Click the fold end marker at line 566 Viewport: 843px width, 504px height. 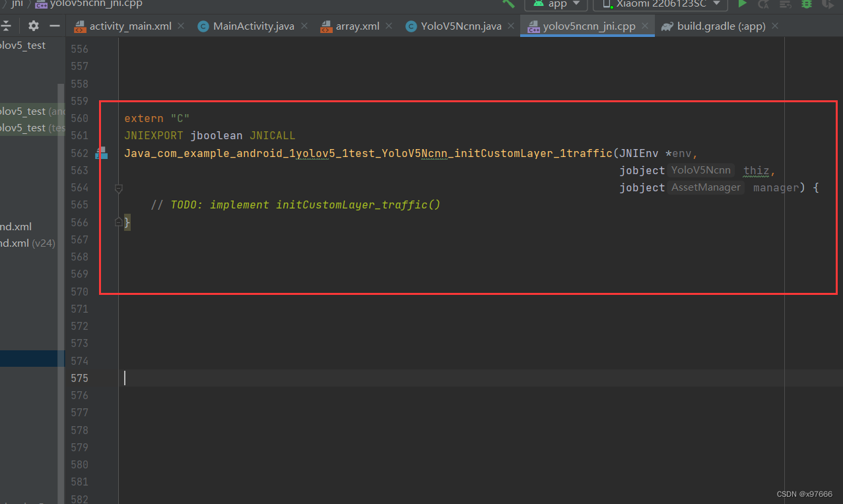[x=119, y=222]
